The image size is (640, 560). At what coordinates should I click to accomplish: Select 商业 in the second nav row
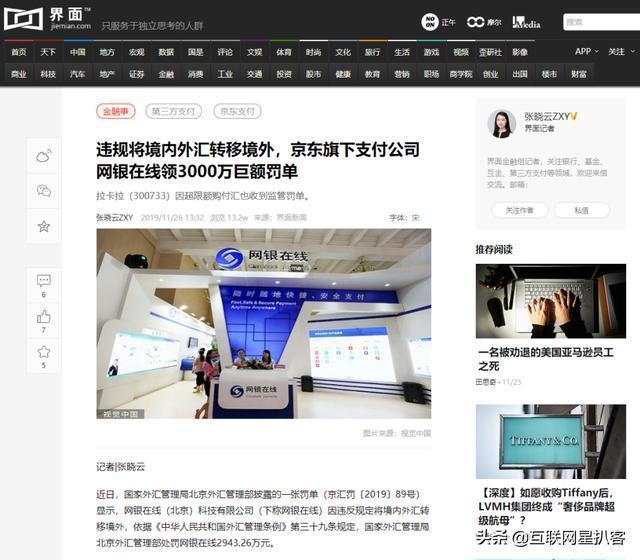(19, 74)
